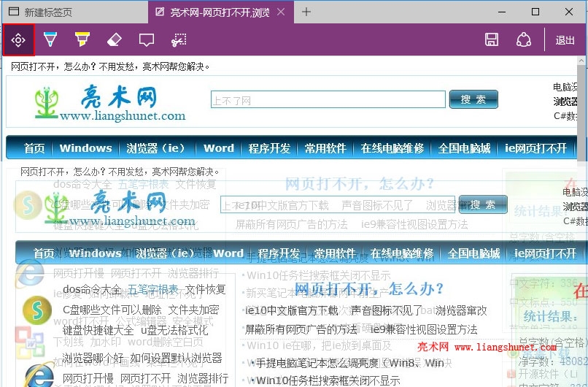Click the Internet Explorer icon near 网页打开慢
The height and width of the screenshot is (387, 588).
tap(39, 375)
